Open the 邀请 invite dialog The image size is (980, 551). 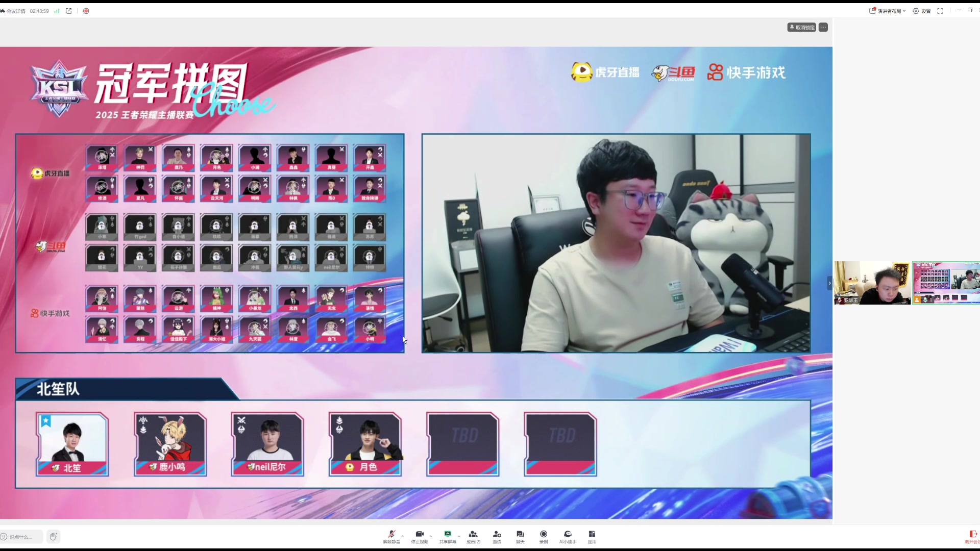point(497,537)
